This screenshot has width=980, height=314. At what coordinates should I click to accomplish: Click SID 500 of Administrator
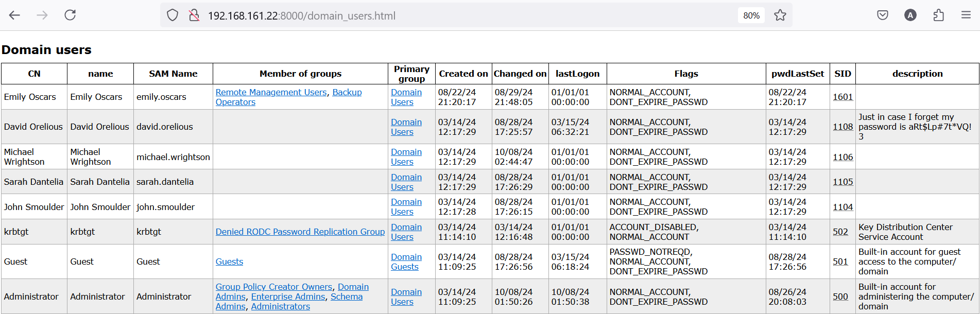click(x=840, y=296)
